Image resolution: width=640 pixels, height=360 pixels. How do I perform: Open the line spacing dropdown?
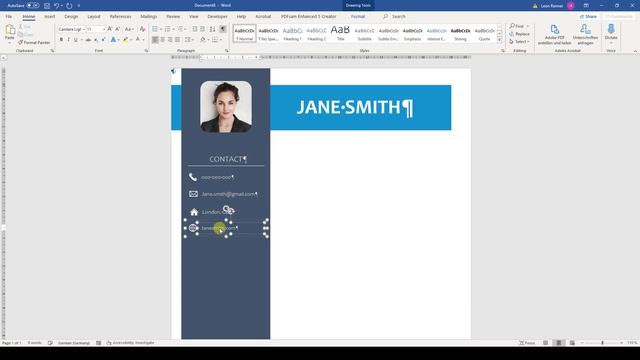click(x=189, y=40)
